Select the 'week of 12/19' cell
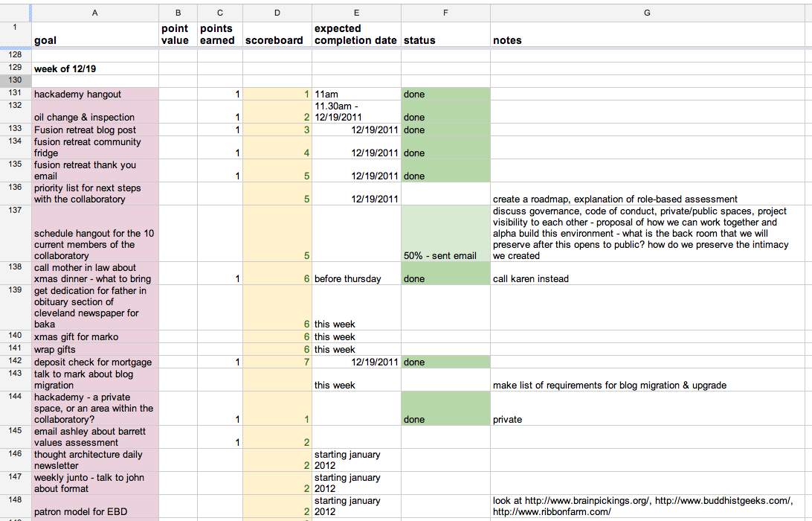Image resolution: width=812 pixels, height=521 pixels. (x=94, y=68)
